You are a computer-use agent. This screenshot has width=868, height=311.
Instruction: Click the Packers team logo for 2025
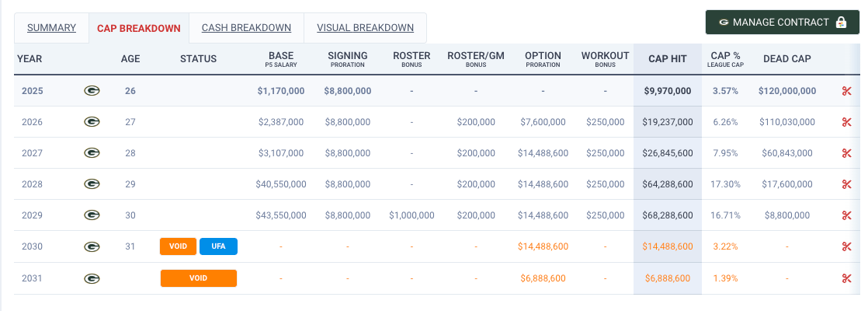point(92,91)
